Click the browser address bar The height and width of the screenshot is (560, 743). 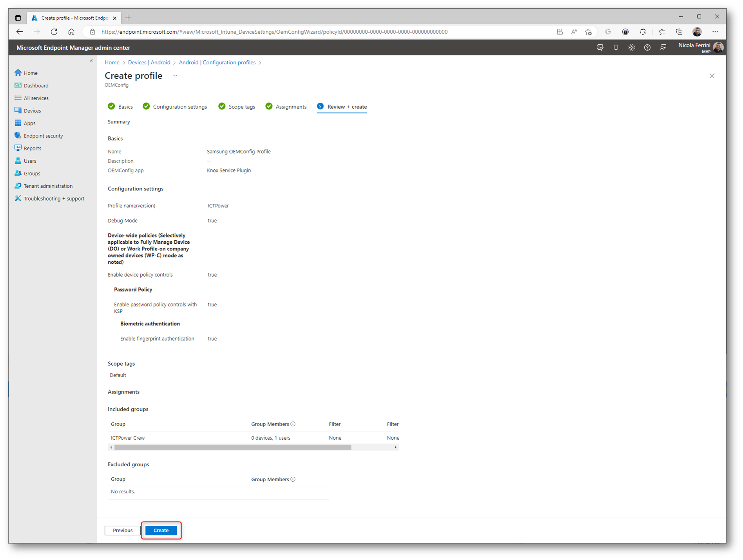274,32
